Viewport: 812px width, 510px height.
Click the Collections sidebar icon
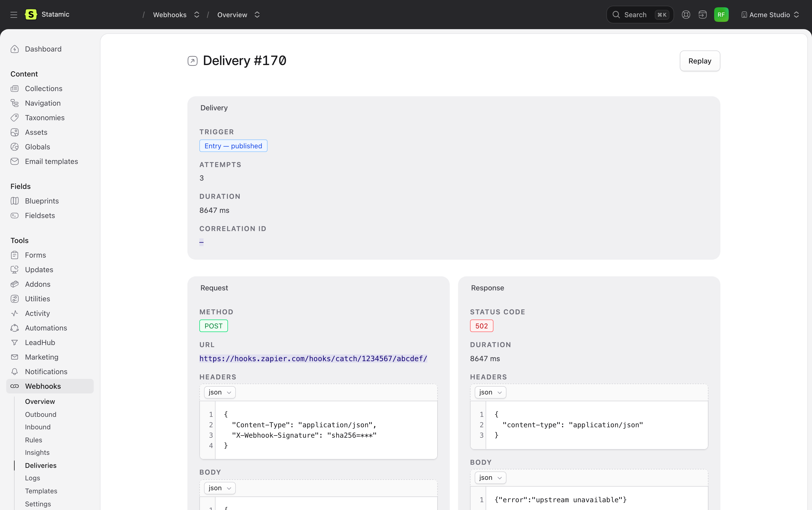[15, 89]
